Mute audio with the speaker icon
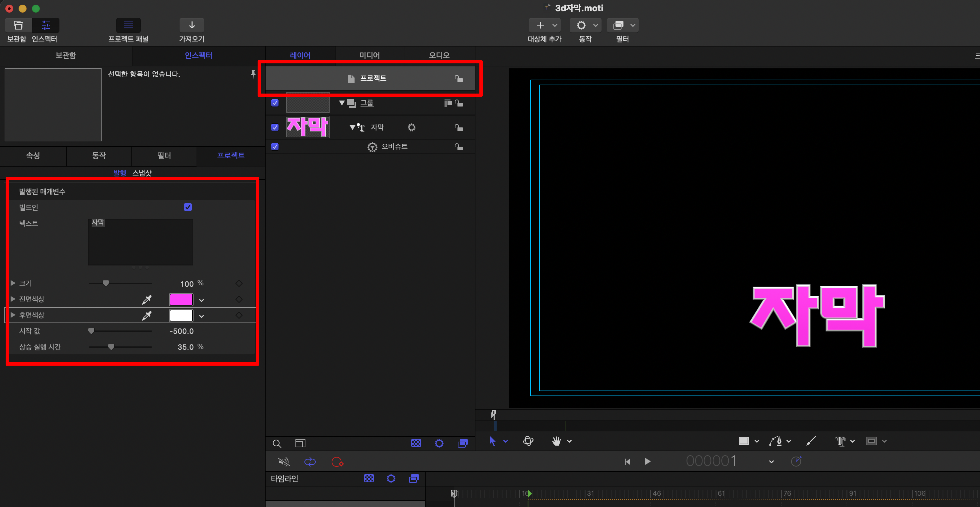 click(x=284, y=462)
